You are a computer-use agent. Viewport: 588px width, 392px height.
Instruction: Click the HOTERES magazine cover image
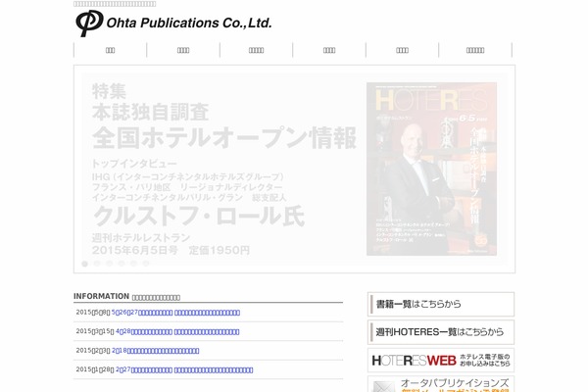[x=431, y=169]
